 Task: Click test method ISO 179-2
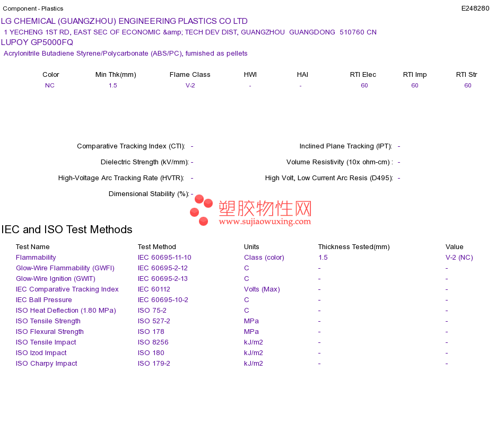154,363
